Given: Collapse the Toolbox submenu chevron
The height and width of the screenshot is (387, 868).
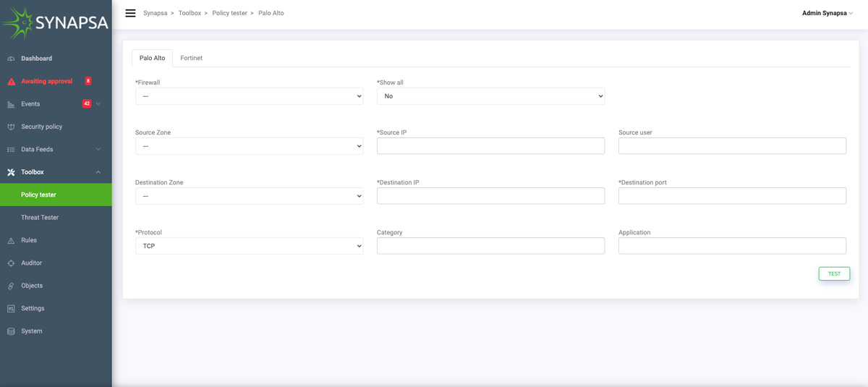Looking at the screenshot, I should pos(98,172).
